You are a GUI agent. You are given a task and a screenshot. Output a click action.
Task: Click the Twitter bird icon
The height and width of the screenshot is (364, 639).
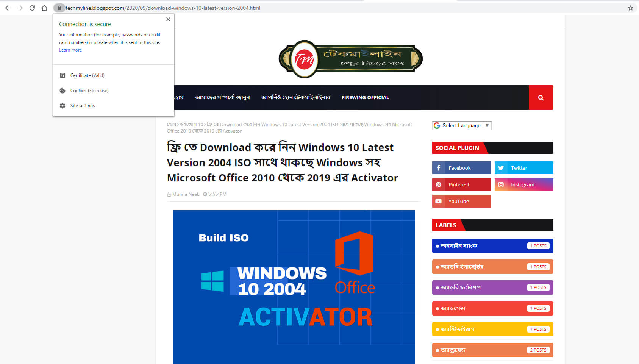(x=501, y=168)
